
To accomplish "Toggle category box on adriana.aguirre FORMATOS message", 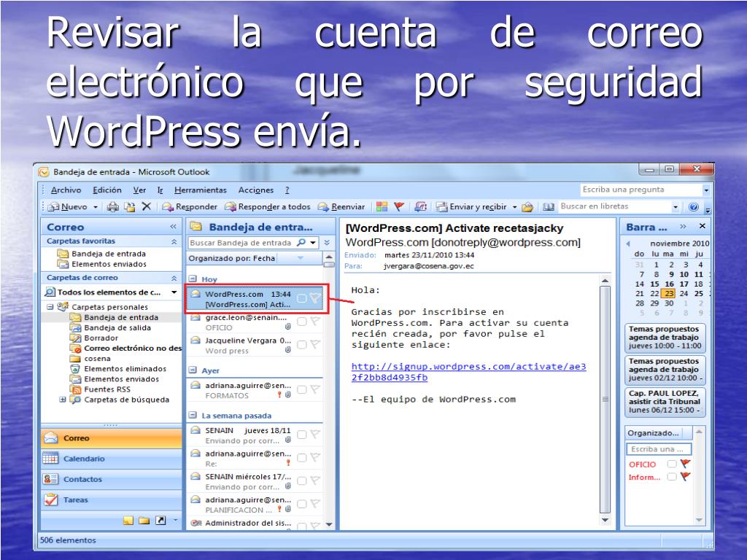I will click(x=301, y=389).
